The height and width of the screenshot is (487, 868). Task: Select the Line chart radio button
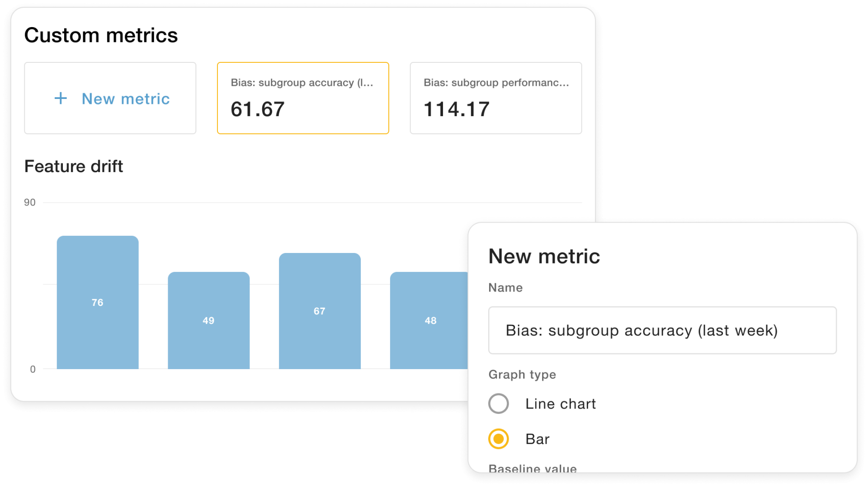pos(499,403)
